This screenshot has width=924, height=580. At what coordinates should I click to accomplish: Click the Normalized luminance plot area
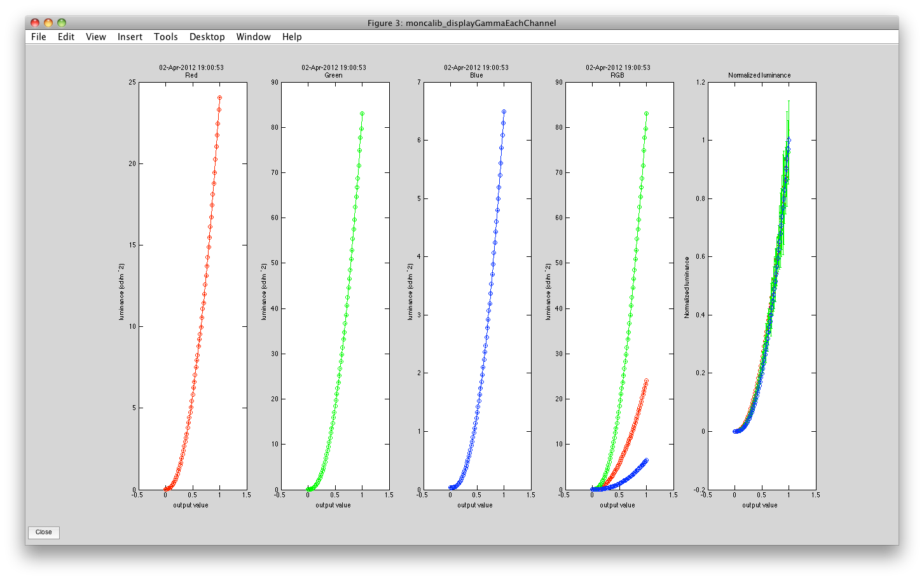[x=761, y=286]
